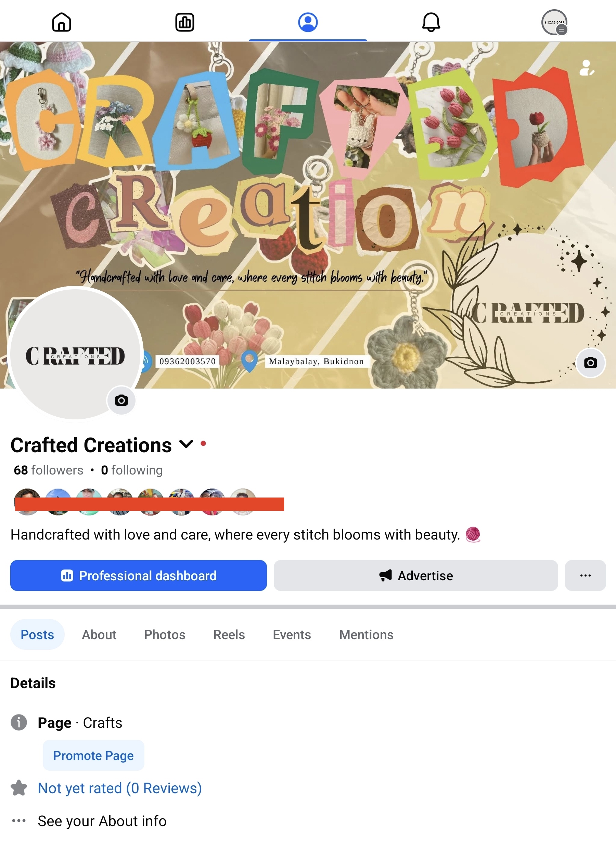The height and width of the screenshot is (848, 616).
Task: Switch to the Photos tab
Action: 165,634
